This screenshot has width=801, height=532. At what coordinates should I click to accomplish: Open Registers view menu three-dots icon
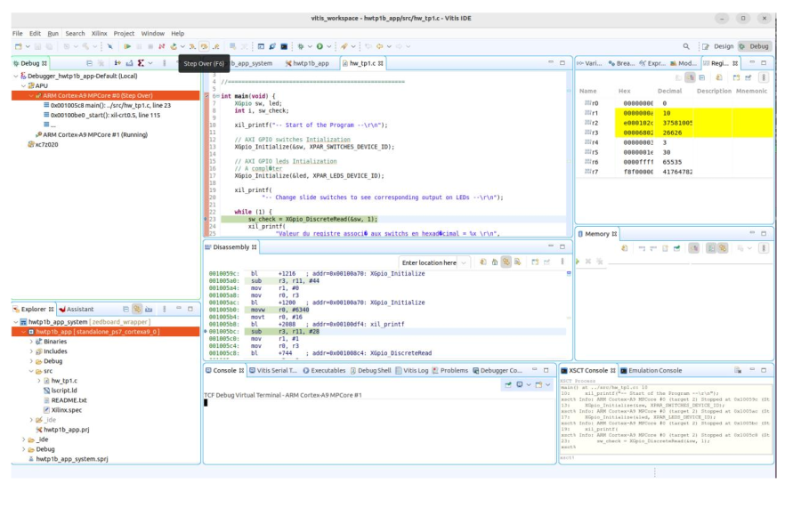click(x=764, y=77)
